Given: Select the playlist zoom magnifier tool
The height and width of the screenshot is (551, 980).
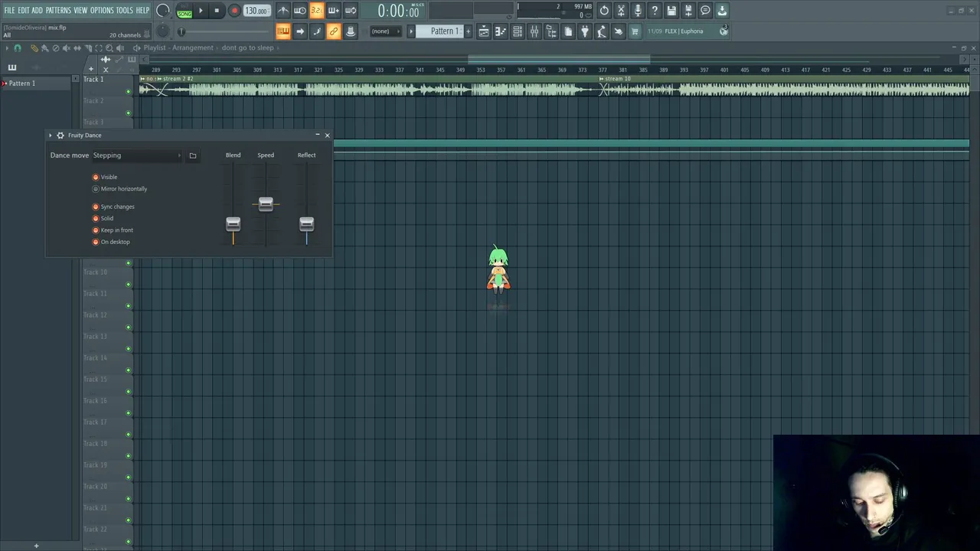Looking at the screenshot, I should (109, 48).
